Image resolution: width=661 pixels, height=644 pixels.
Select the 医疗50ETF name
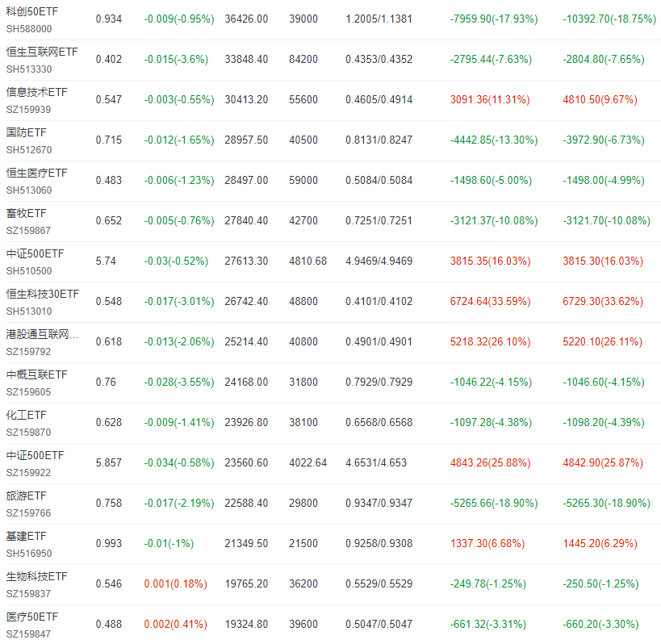(x=32, y=617)
